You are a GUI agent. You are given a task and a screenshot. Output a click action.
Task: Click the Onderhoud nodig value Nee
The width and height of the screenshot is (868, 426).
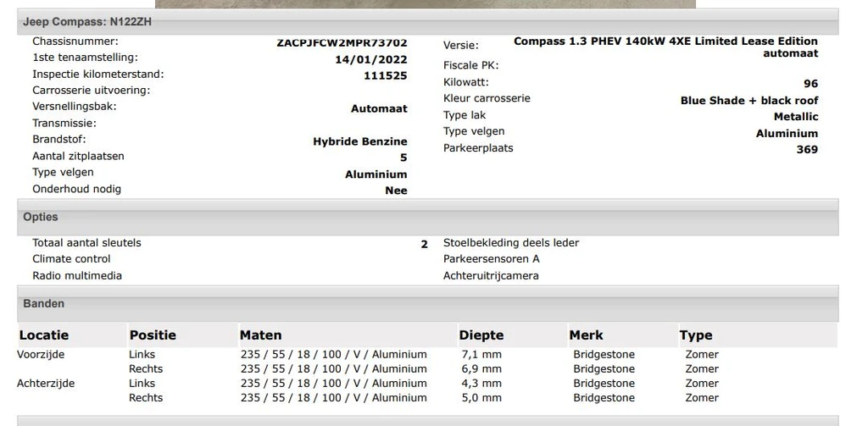tap(397, 191)
